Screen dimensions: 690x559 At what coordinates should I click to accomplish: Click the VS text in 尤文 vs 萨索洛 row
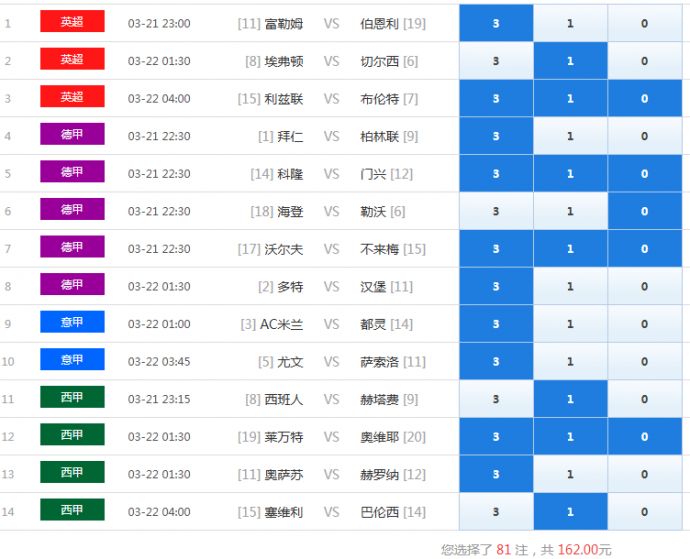coord(331,361)
